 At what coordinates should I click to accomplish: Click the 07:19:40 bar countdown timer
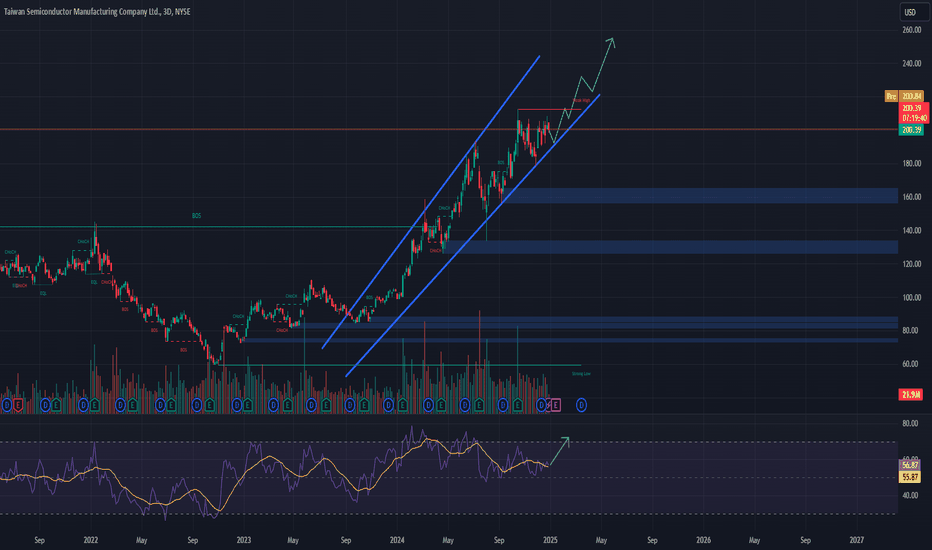coord(914,118)
